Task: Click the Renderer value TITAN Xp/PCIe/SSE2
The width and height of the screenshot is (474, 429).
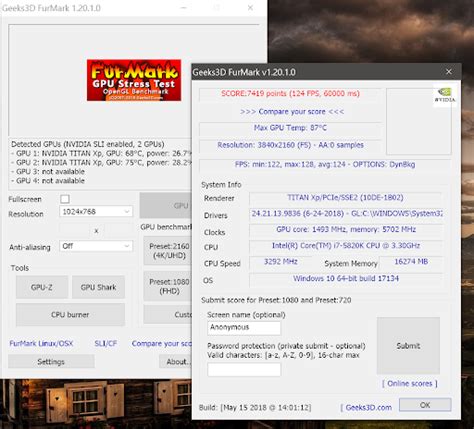Action: [346, 198]
